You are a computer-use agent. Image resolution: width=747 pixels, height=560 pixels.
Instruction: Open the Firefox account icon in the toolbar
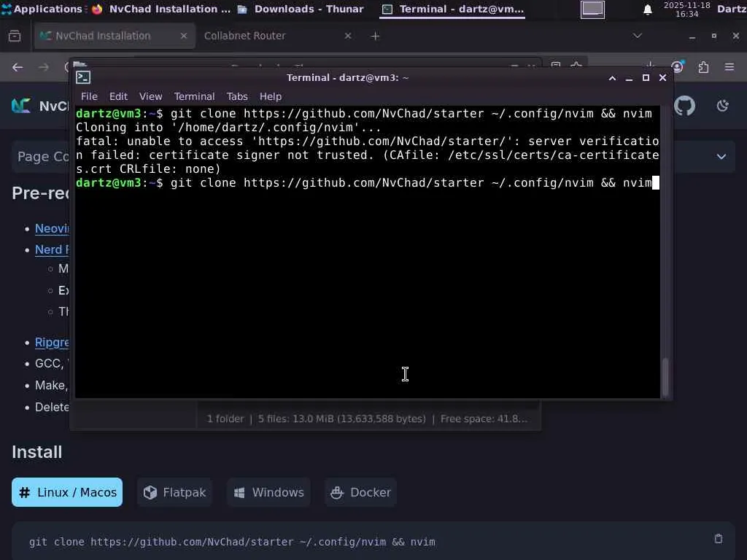pyautogui.click(x=678, y=67)
